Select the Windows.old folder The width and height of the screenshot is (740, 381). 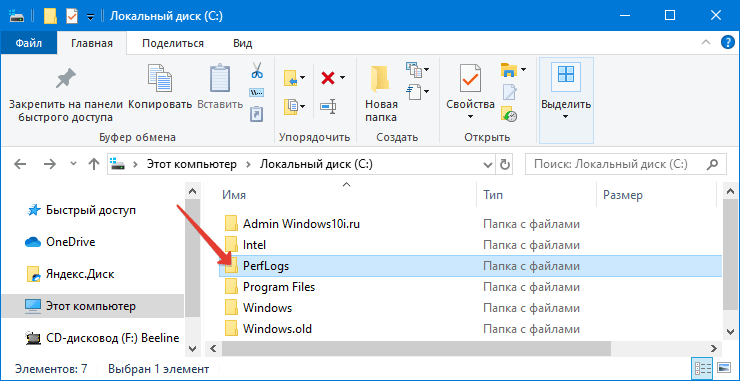pos(278,329)
